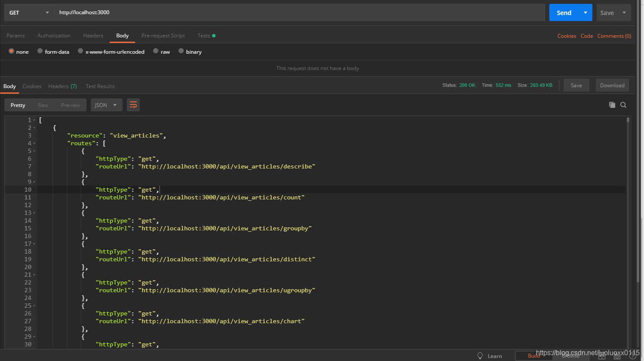
Task: Select the response Body tab
Action: 9,86
